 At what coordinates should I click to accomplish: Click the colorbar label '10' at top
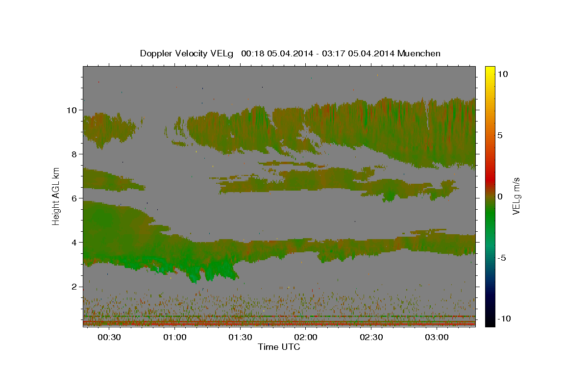pos(503,74)
